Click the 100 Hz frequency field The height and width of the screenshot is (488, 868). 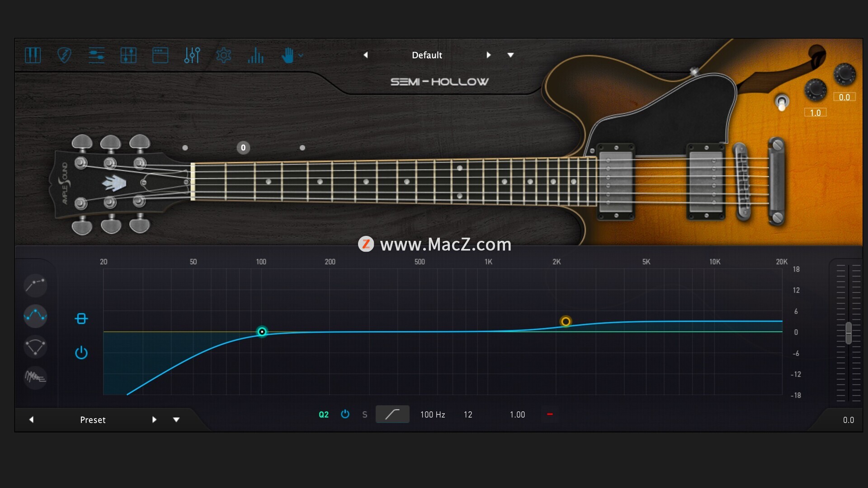(x=433, y=414)
